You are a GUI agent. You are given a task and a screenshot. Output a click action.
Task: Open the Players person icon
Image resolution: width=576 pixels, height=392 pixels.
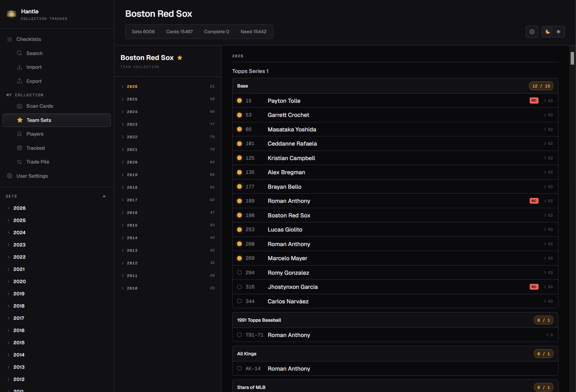pos(20,134)
